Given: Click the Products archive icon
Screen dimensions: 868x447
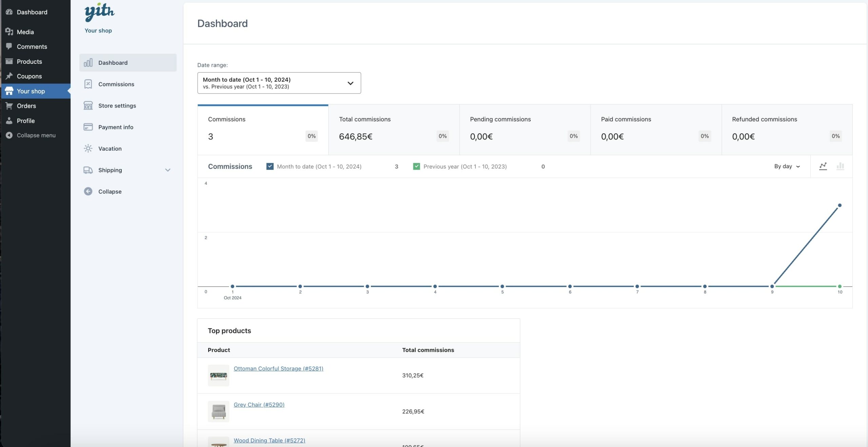Looking at the screenshot, I should pos(9,61).
